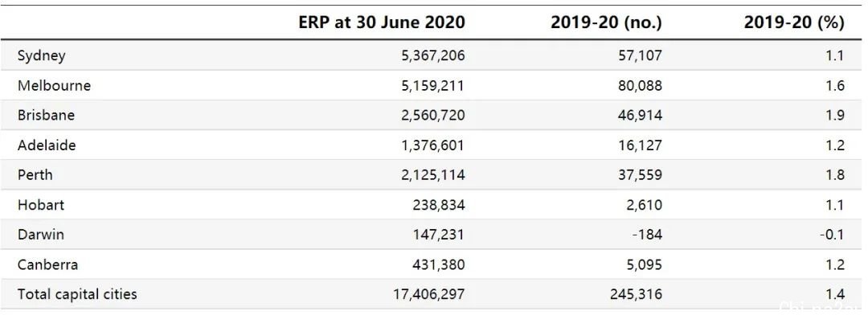868x319 pixels.
Task: Click the 2019-20 (%) column header
Action: 794,22
